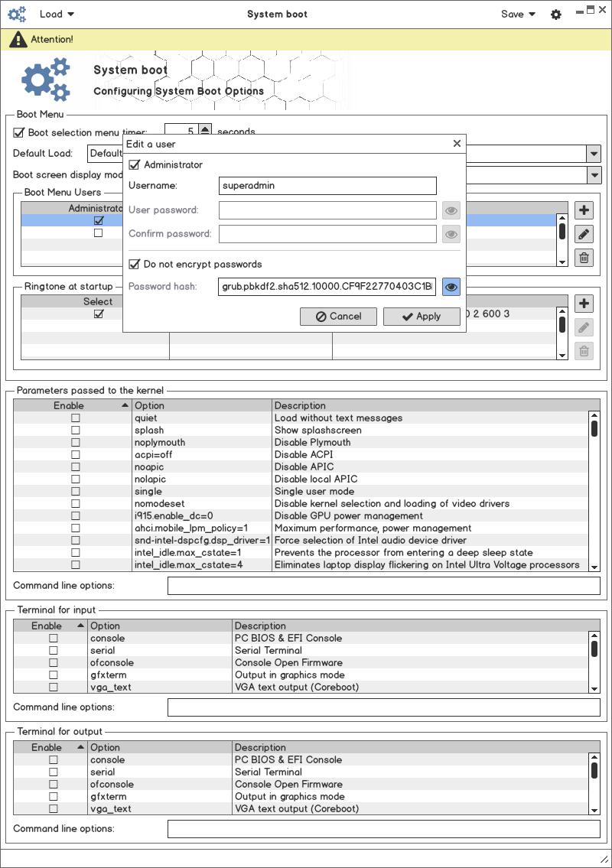Add a new boot menu user
This screenshot has height=868, width=612.
click(x=584, y=210)
